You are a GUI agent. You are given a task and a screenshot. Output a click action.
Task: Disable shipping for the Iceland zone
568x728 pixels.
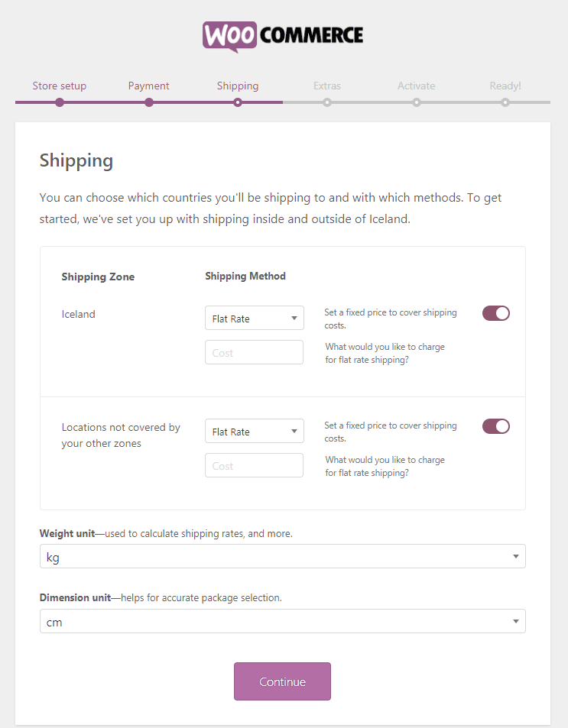click(496, 313)
